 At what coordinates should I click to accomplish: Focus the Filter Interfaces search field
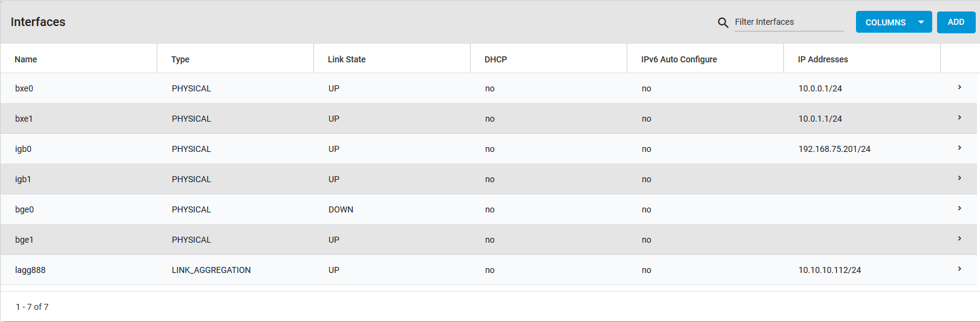coord(788,22)
